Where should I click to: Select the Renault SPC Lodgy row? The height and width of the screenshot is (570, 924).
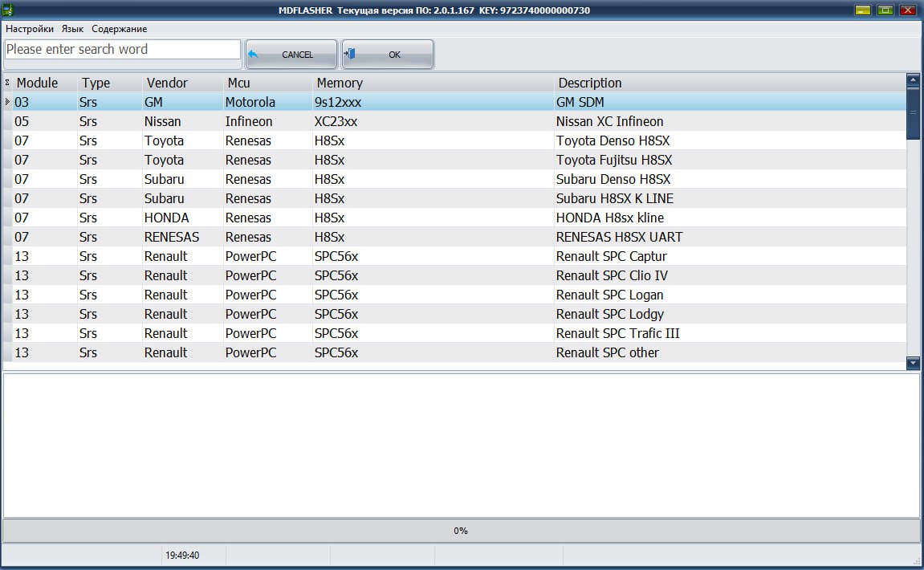[455, 314]
